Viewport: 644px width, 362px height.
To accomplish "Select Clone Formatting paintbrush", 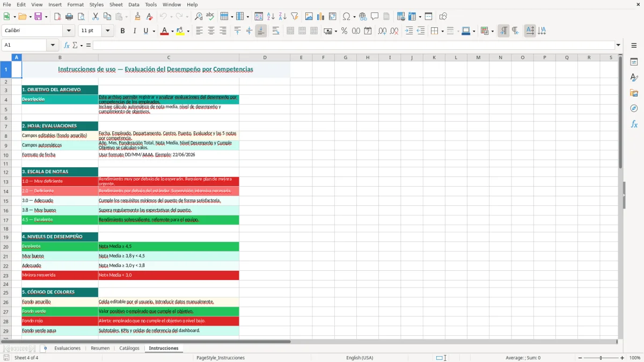I will coord(137,17).
